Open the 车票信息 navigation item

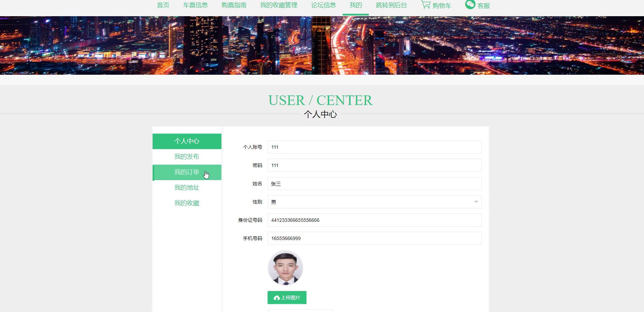click(195, 5)
